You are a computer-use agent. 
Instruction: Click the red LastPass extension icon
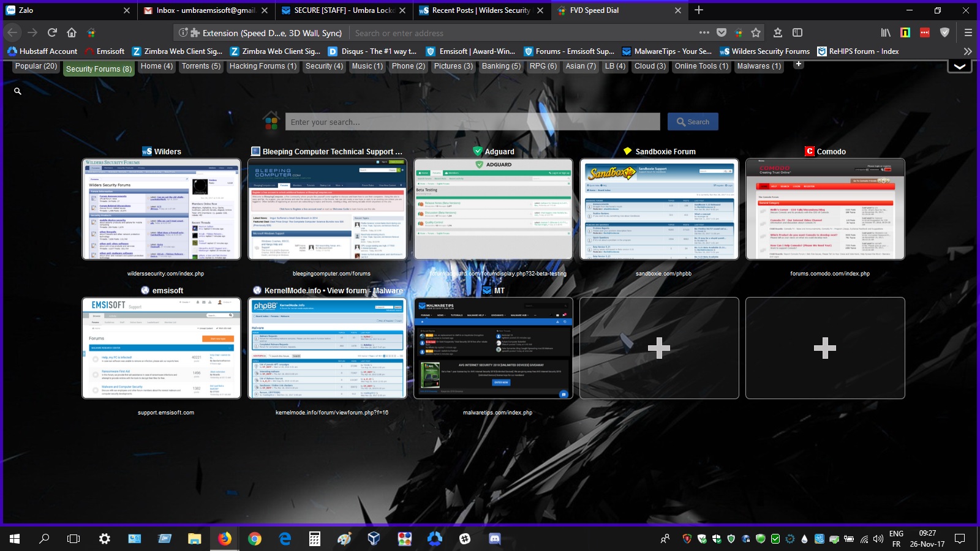click(x=925, y=32)
